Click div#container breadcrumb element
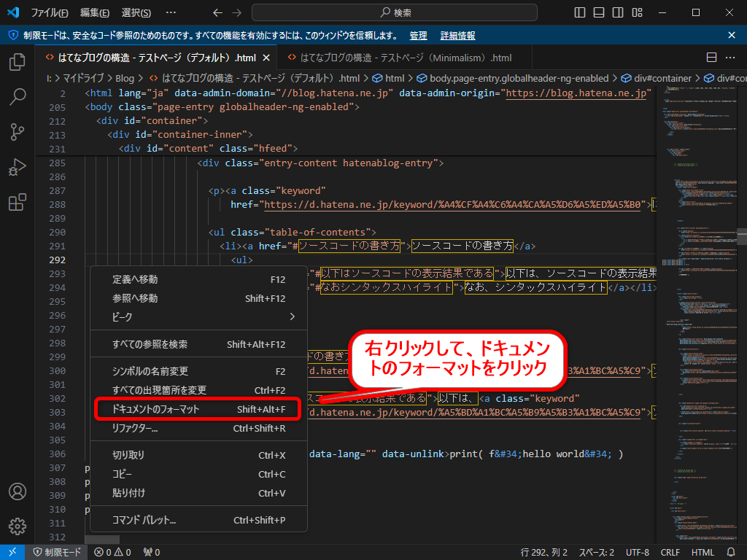Image resolution: width=747 pixels, height=560 pixels. tap(657, 78)
